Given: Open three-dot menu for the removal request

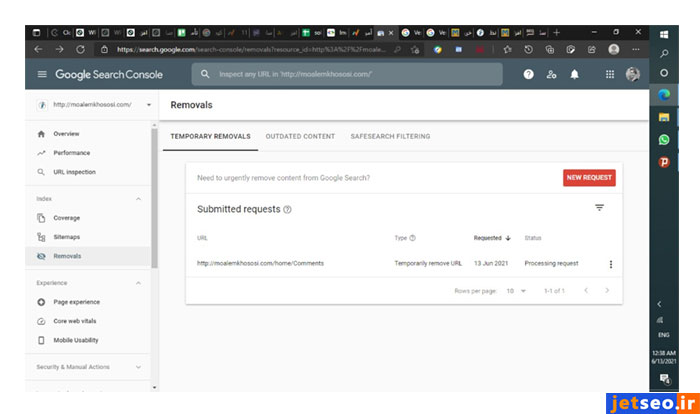Looking at the screenshot, I should pos(610,264).
